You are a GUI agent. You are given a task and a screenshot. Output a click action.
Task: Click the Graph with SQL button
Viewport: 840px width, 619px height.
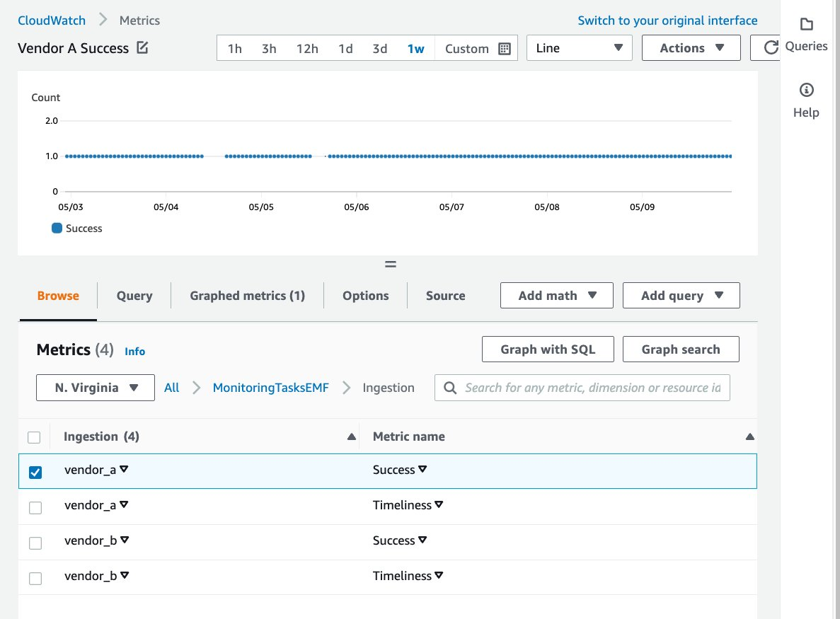548,349
